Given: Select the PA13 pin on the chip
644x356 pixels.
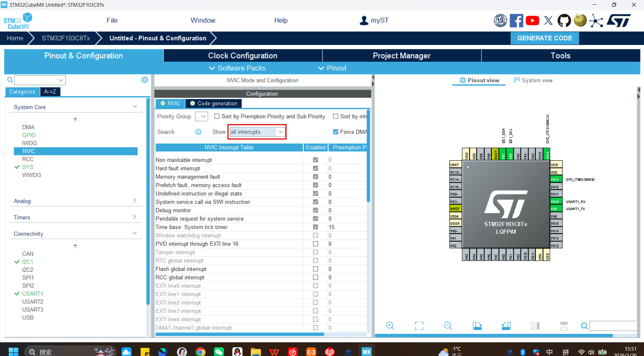Looking at the screenshot, I should click(556, 180).
